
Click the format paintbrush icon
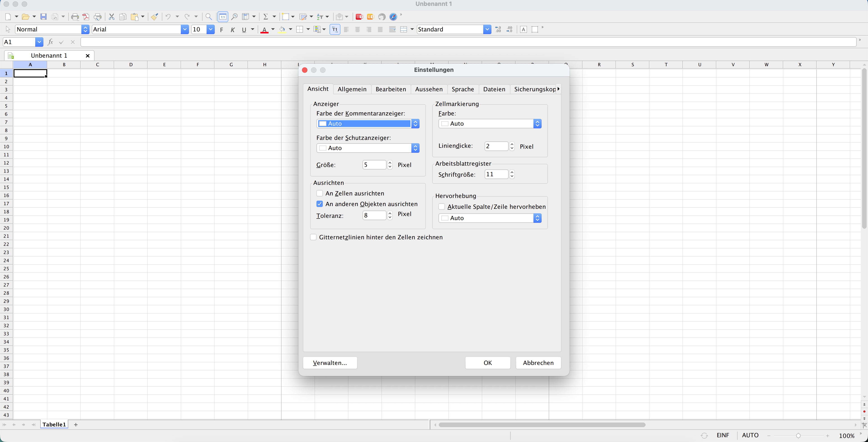pyautogui.click(x=154, y=17)
